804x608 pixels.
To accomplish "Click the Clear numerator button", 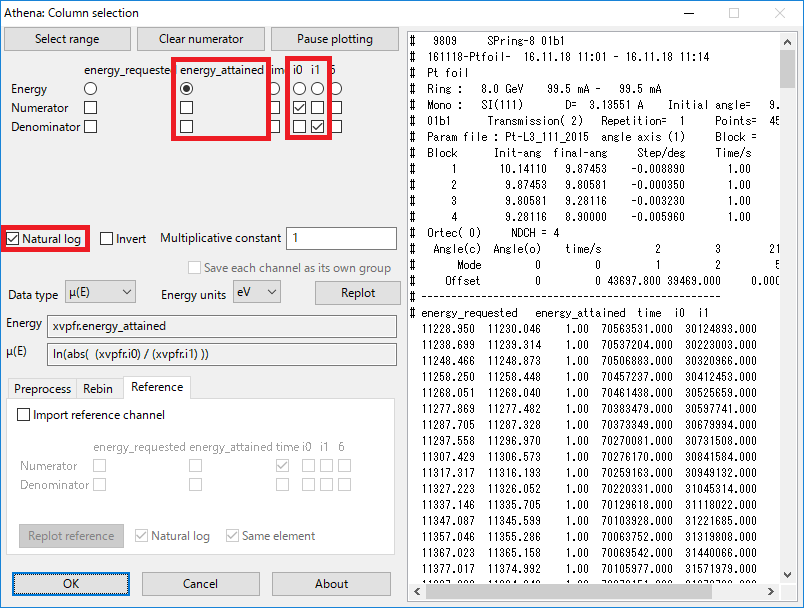I will [201, 39].
